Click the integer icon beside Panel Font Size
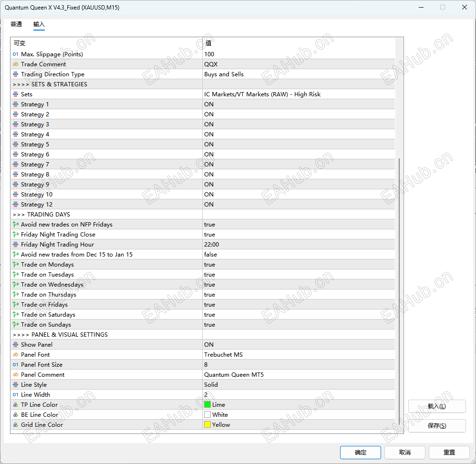Viewport: 476px width, 464px height. (x=15, y=365)
